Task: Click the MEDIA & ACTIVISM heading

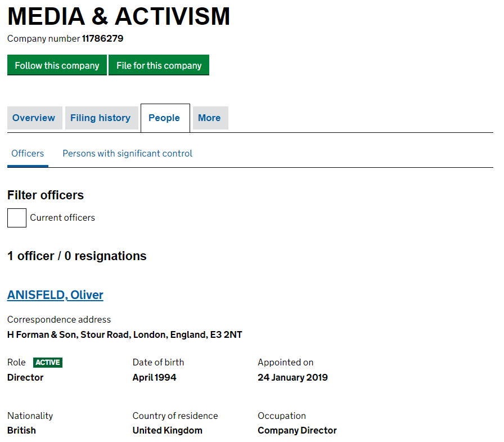Action: (x=118, y=16)
